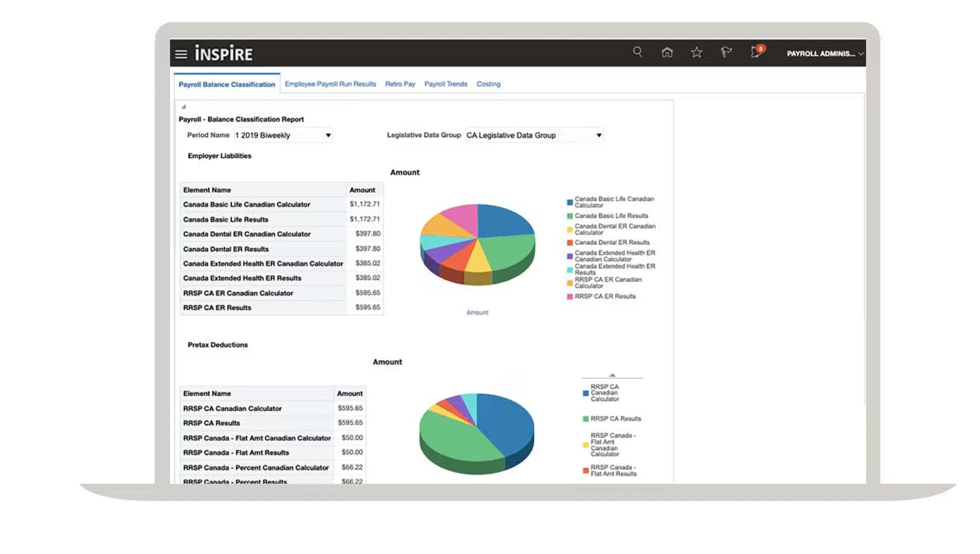Select the Amount column header in Employer Liabilities
Screen dimensions: 980x554
click(x=362, y=190)
